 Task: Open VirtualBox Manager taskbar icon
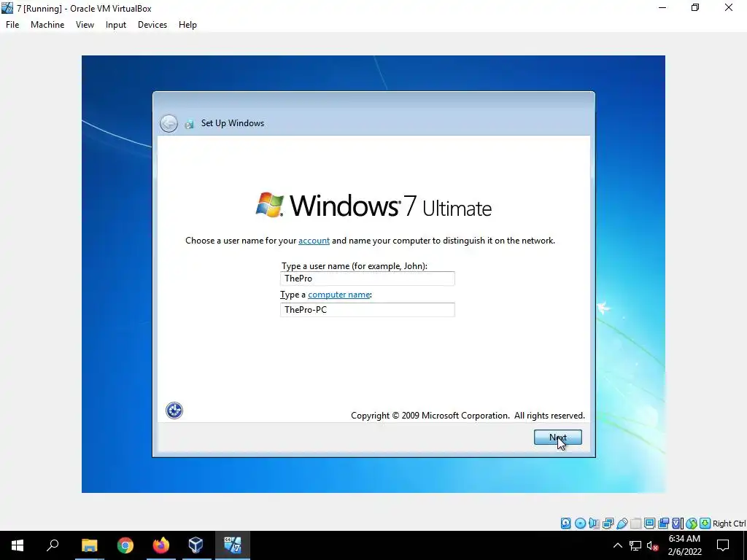click(196, 545)
